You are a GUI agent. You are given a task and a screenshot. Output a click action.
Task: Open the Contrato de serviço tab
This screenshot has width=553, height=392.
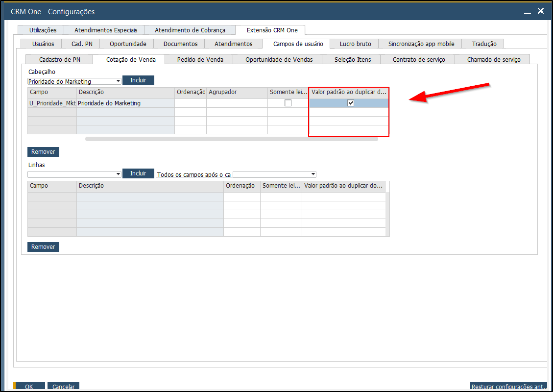coord(419,59)
